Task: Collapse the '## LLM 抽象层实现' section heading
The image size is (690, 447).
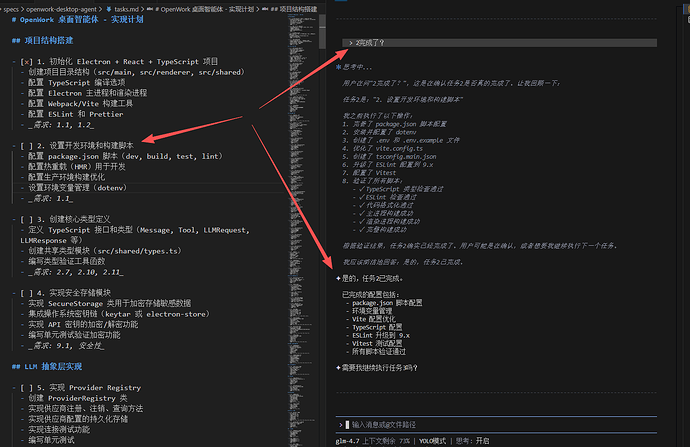Action: pyautogui.click(x=47, y=366)
